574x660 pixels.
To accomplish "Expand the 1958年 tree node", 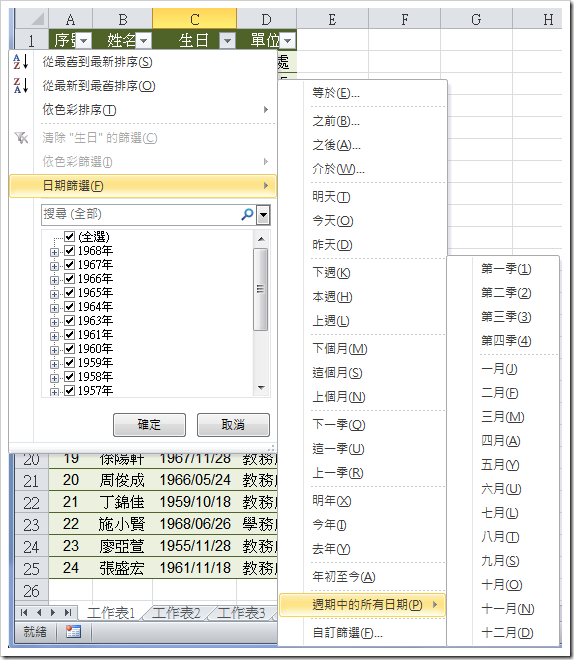I will tap(54, 378).
